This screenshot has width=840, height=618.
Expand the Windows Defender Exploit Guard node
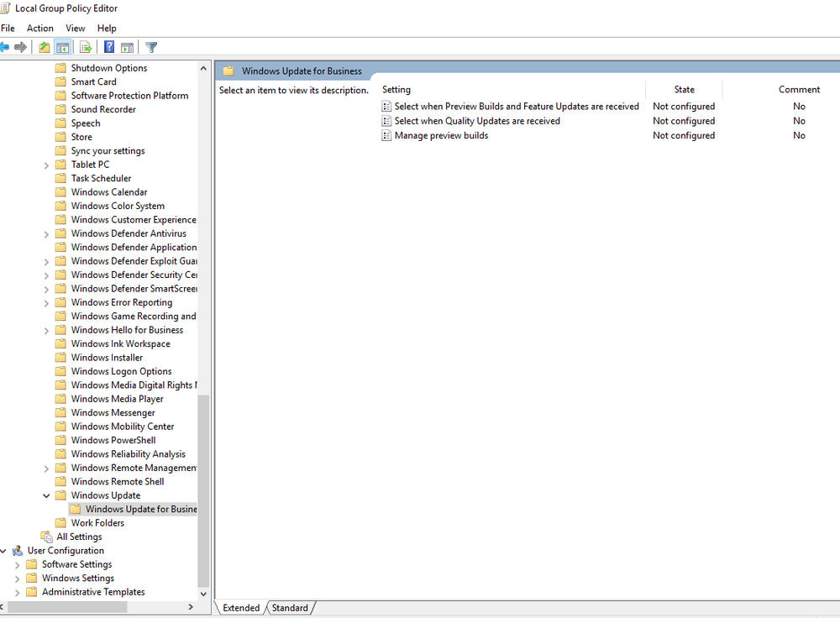tap(46, 262)
